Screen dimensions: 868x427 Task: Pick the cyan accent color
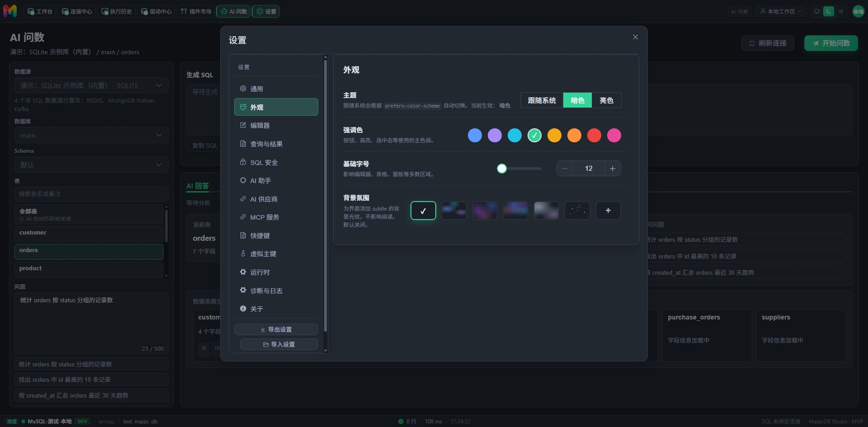[514, 135]
